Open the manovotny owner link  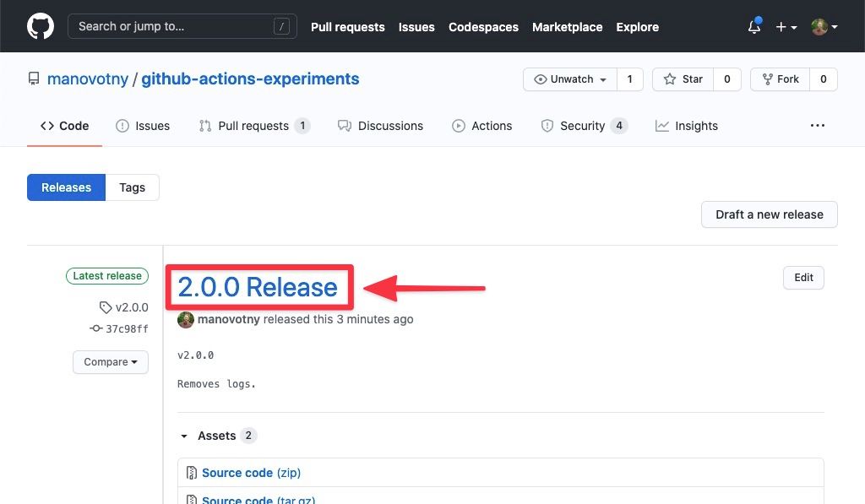coord(88,79)
